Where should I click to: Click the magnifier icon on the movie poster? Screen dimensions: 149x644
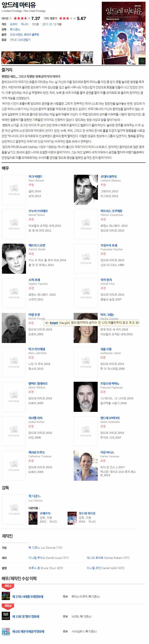[x=142, y=61]
